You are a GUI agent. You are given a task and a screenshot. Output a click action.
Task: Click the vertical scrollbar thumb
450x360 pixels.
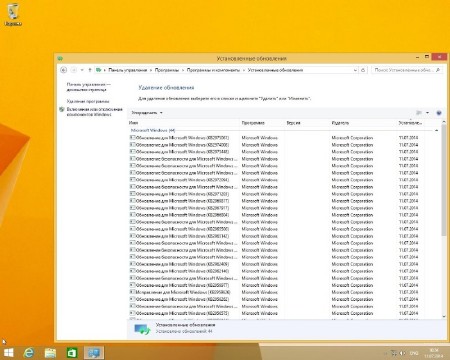(x=444, y=181)
